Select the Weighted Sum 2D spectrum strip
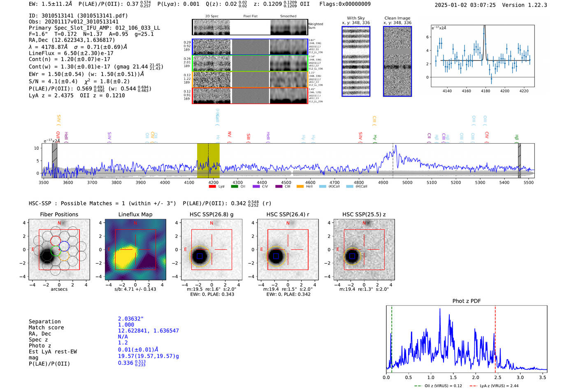 coord(250,27)
